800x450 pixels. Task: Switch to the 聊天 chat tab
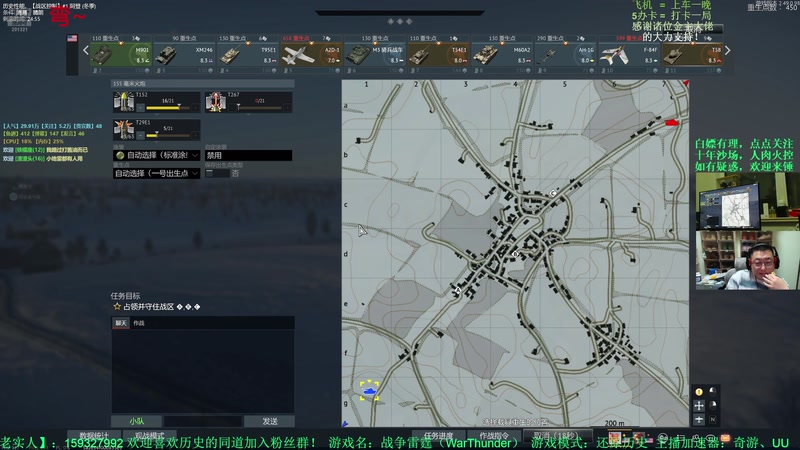[x=121, y=323]
